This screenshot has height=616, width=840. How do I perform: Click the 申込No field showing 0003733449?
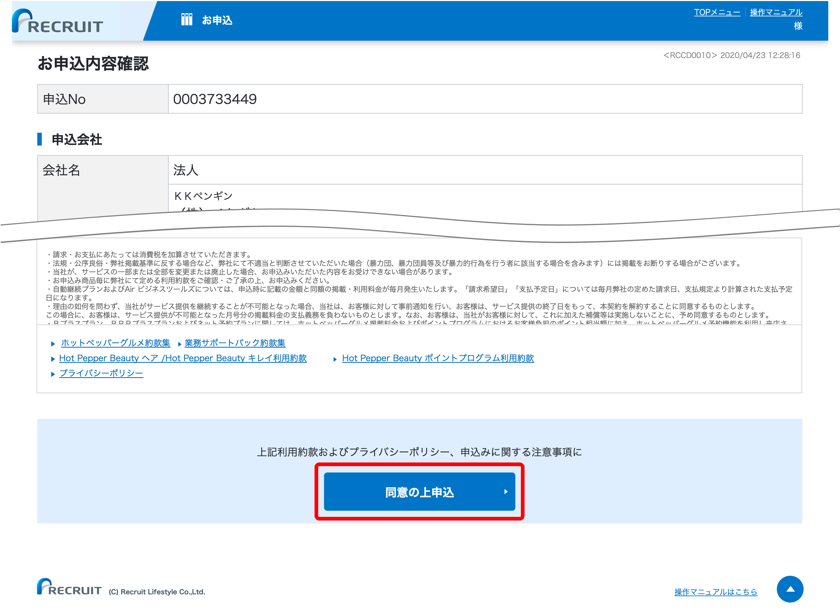pos(216,99)
